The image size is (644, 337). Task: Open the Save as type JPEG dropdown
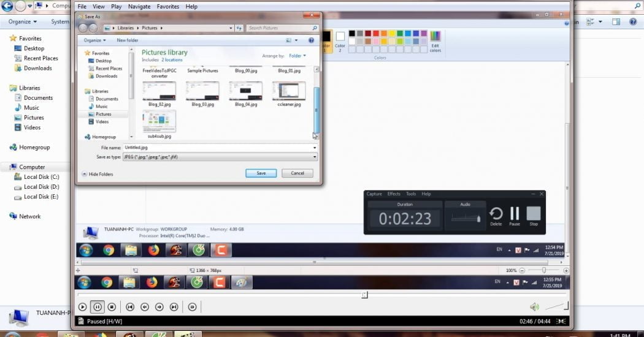[x=220, y=157]
